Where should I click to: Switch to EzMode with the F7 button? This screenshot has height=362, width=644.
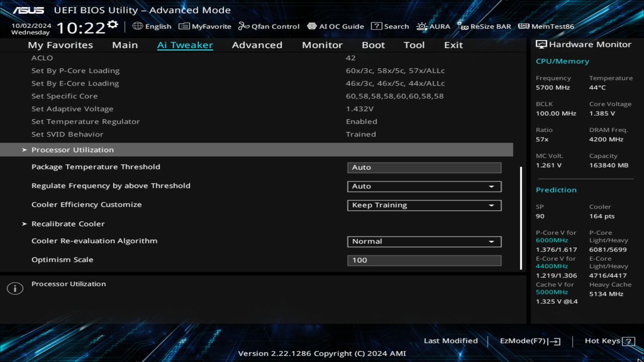click(x=529, y=340)
